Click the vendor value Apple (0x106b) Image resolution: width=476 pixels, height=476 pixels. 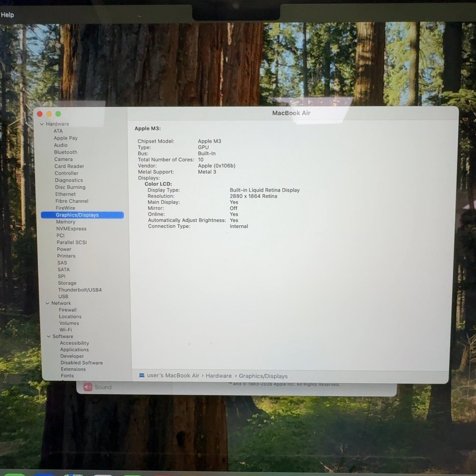[x=216, y=166]
